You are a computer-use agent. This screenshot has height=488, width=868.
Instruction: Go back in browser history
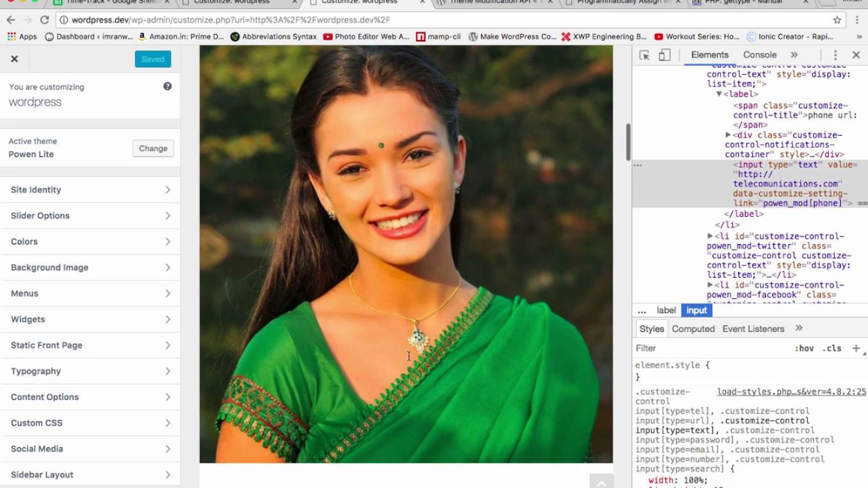[10, 20]
